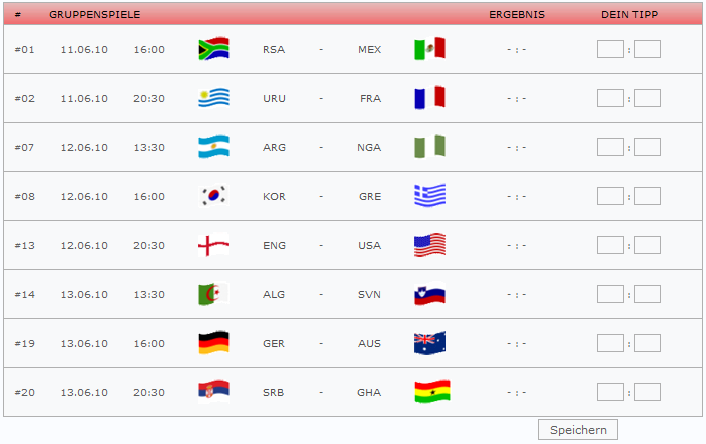Click the GER home score tip field

610,343
